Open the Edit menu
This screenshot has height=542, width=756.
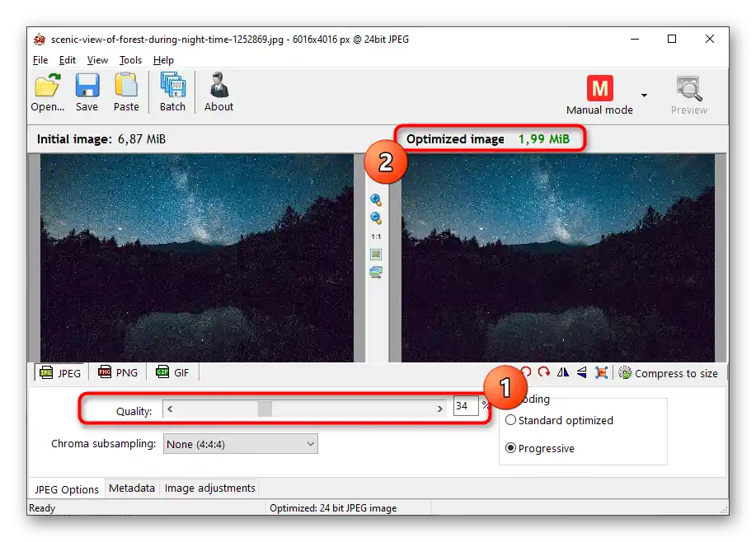pyautogui.click(x=68, y=60)
